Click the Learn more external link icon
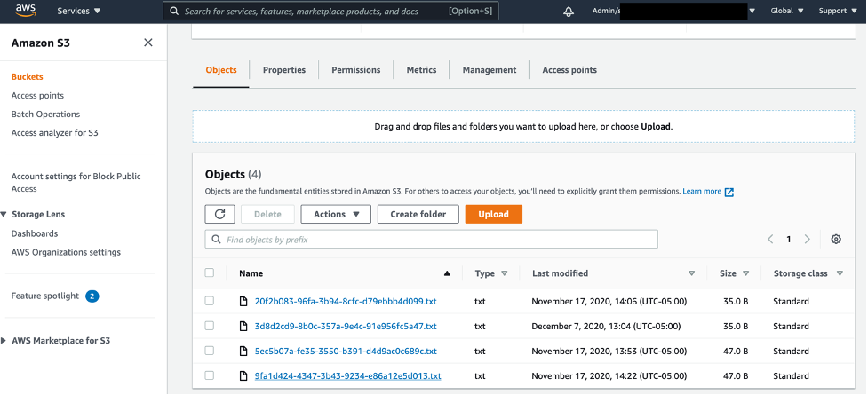This screenshot has height=395, width=868. pyautogui.click(x=729, y=192)
